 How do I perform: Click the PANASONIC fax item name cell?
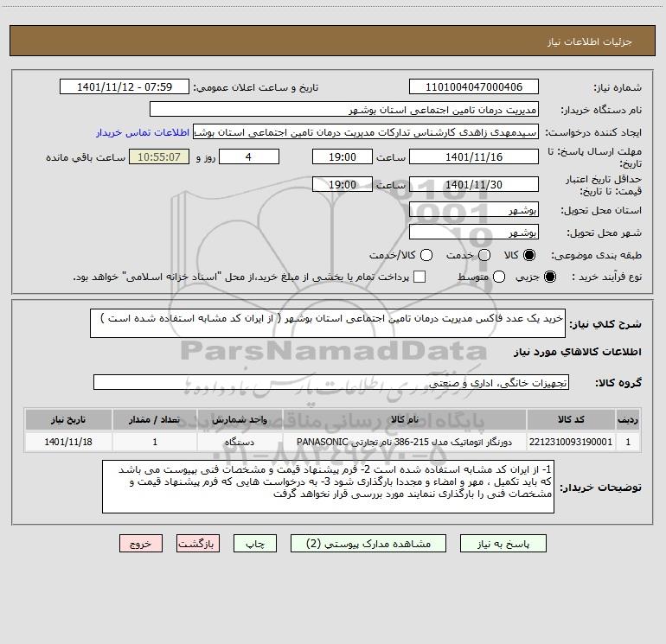coord(405,442)
